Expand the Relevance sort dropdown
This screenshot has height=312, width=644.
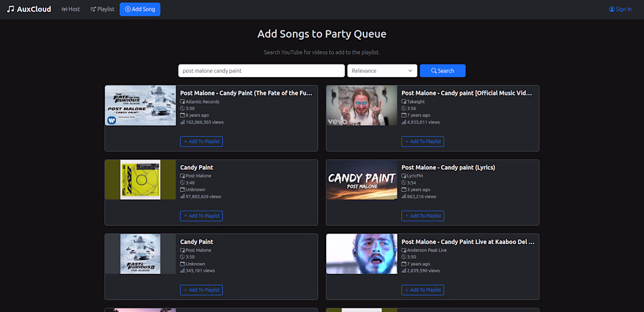382,71
